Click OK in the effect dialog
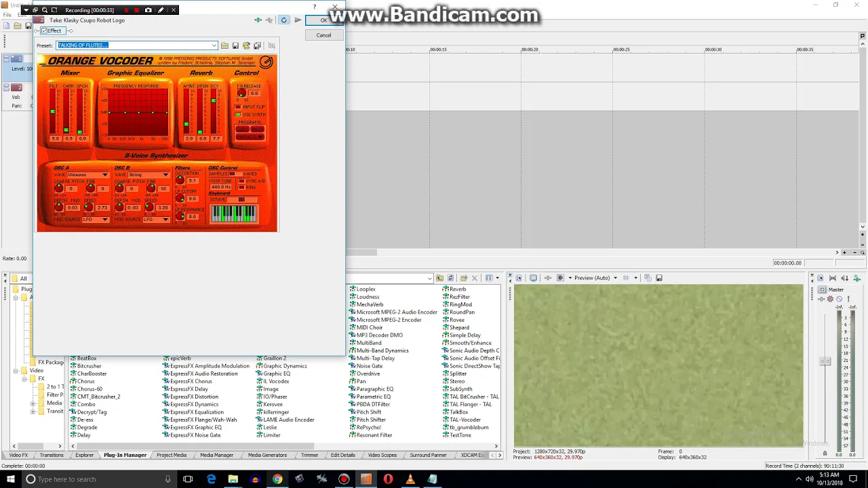Screen dimensions: 868x488 [x=323, y=20]
